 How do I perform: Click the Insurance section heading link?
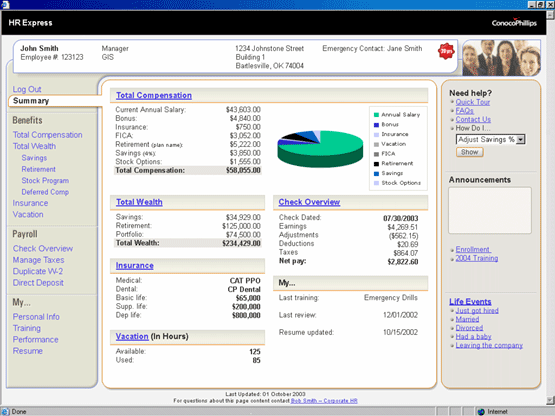(x=135, y=266)
